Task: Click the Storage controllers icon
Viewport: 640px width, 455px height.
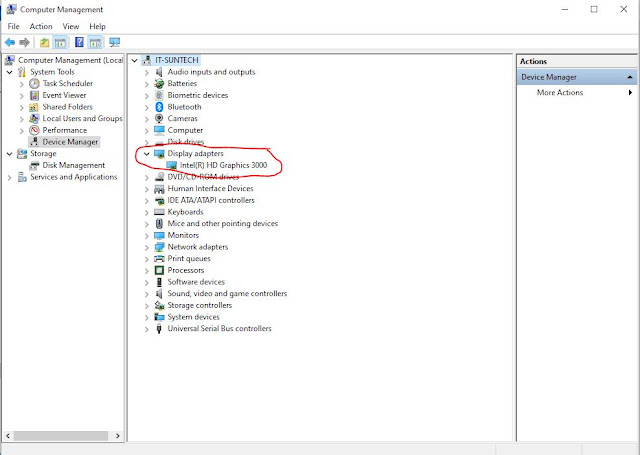Action: coord(159,305)
